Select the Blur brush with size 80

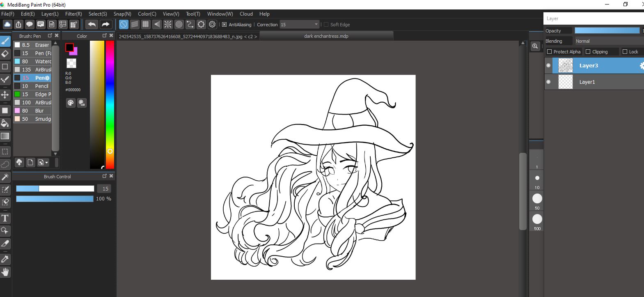coord(32,111)
